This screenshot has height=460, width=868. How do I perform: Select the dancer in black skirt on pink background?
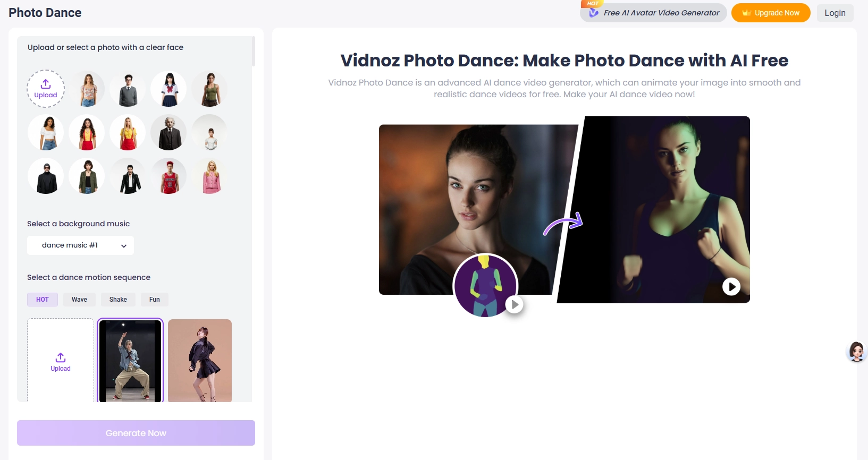[200, 361]
